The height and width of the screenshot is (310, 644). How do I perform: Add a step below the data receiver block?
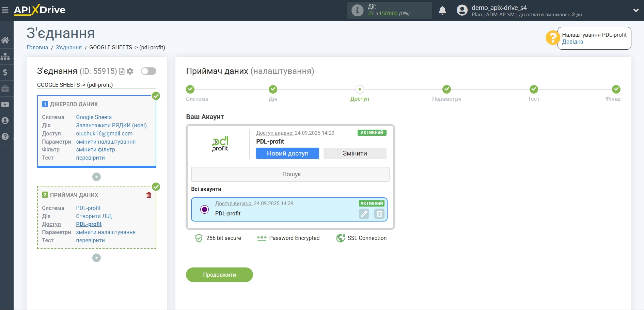coord(96,258)
